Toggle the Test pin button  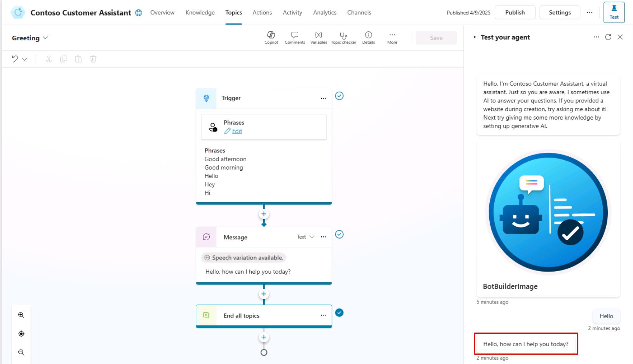point(614,12)
